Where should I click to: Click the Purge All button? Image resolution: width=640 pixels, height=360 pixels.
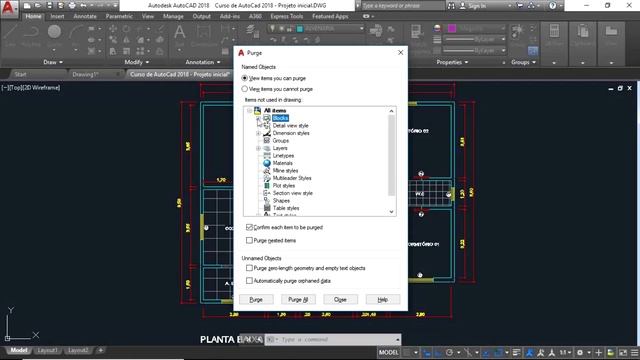(298, 300)
